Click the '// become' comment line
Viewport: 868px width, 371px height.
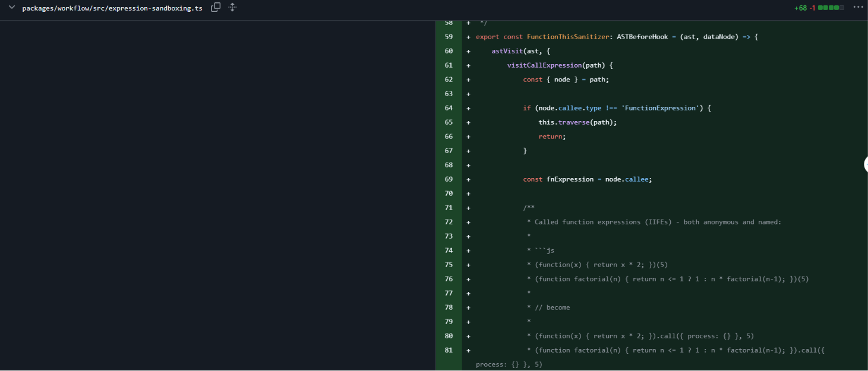pyautogui.click(x=548, y=307)
